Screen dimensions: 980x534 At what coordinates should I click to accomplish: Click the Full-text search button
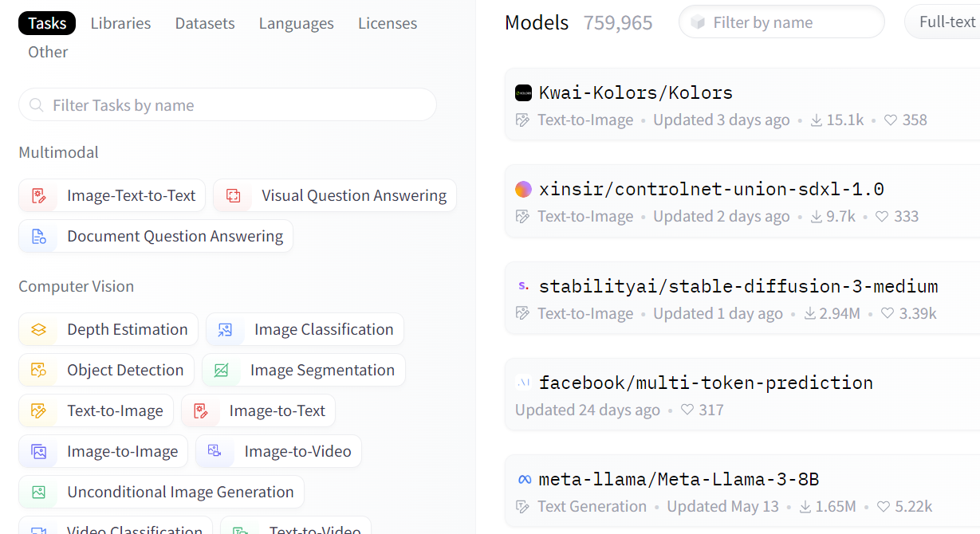pyautogui.click(x=943, y=22)
